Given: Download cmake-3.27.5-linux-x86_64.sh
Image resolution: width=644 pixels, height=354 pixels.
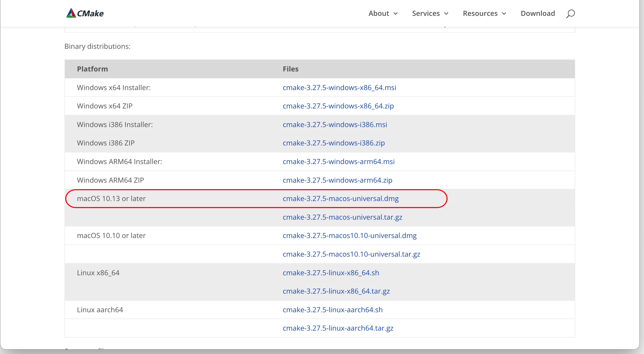Looking at the screenshot, I should coord(331,273).
